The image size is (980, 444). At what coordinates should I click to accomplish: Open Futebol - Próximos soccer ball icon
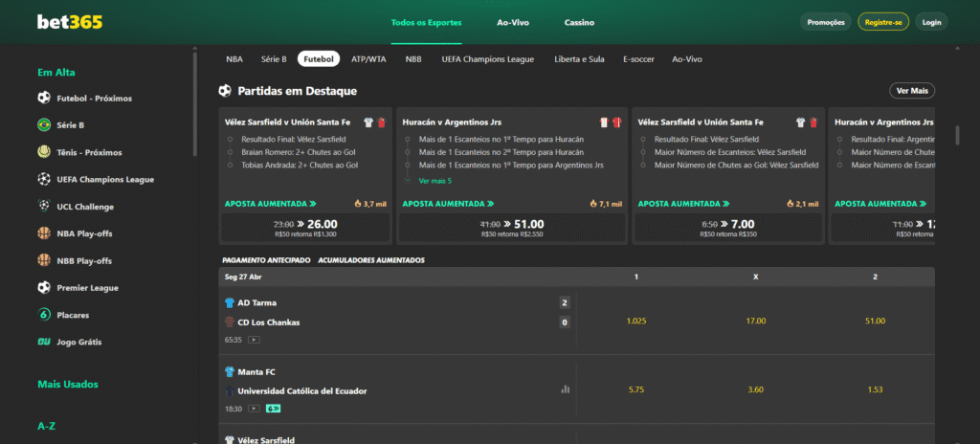44,99
